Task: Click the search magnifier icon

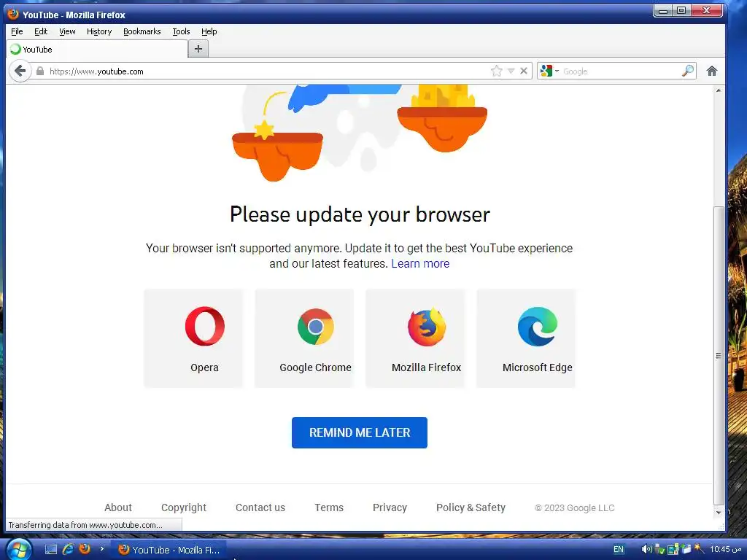Action: click(x=687, y=71)
